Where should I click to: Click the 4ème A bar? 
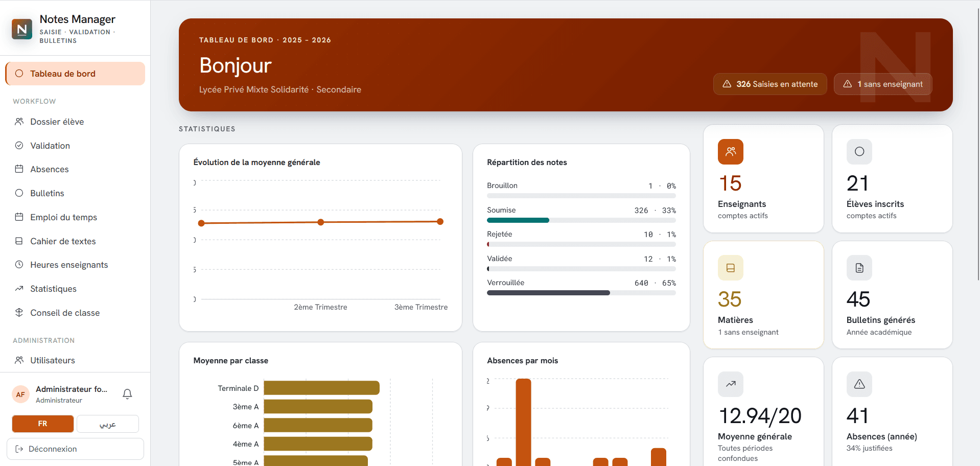coord(318,444)
